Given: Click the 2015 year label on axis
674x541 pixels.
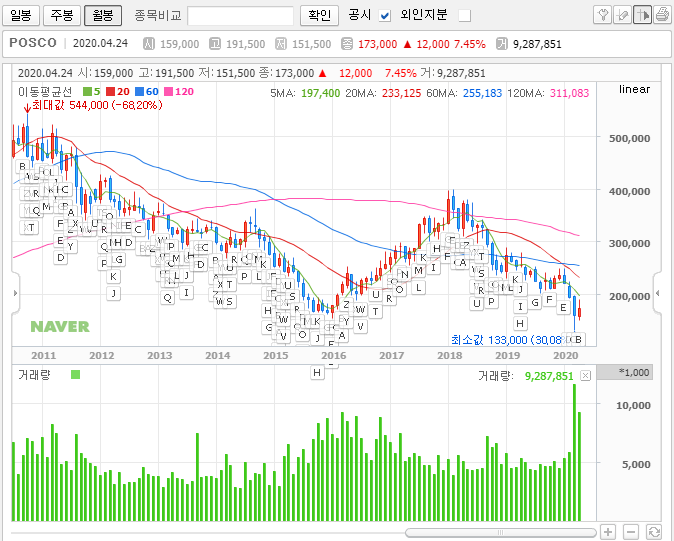Looking at the screenshot, I should coord(276,356).
